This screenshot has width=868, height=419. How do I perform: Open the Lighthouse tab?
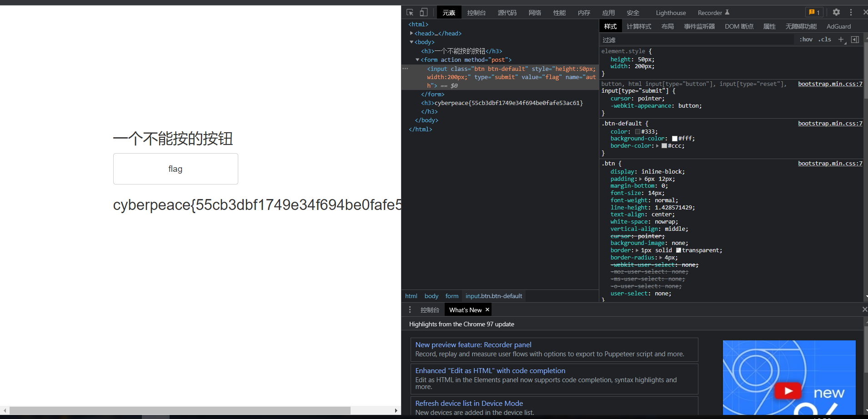[671, 13]
